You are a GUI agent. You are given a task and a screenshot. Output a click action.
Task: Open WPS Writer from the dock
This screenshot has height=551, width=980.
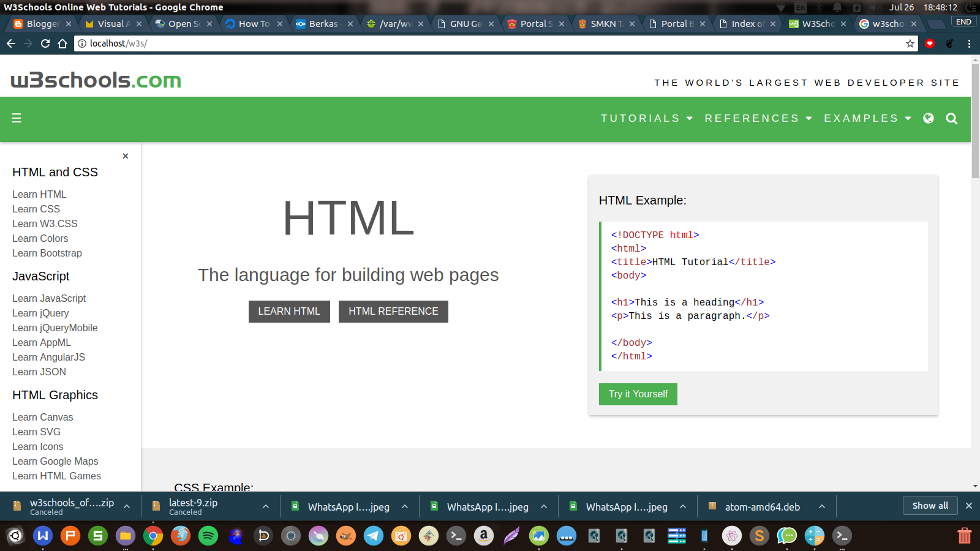43,536
